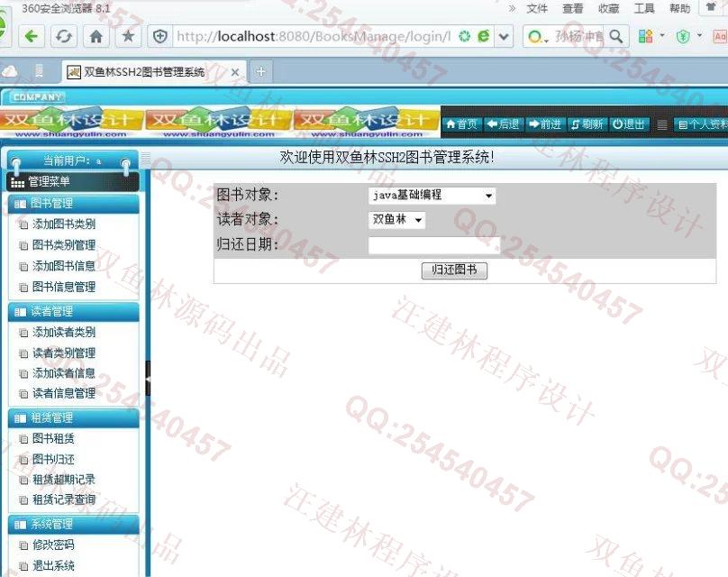Open 读者信息管理 in sidebar
This screenshot has width=728, height=577.
coord(64,393)
